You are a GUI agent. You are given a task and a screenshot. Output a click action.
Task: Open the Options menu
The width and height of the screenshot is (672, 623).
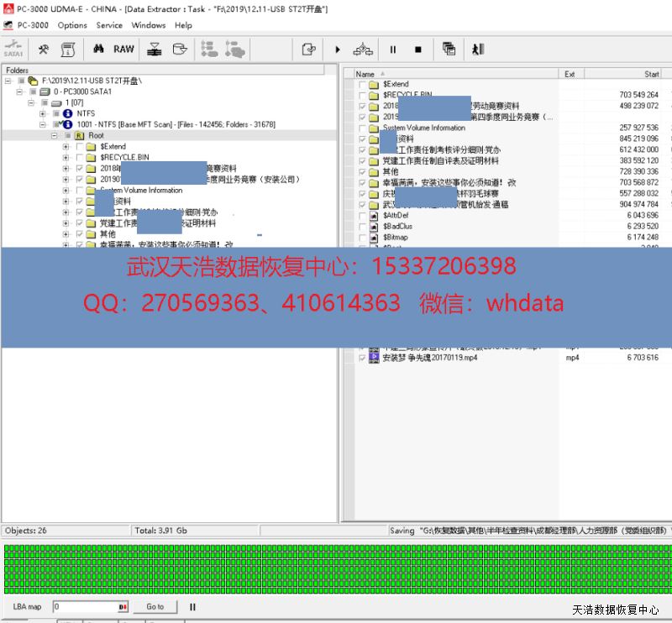point(72,25)
